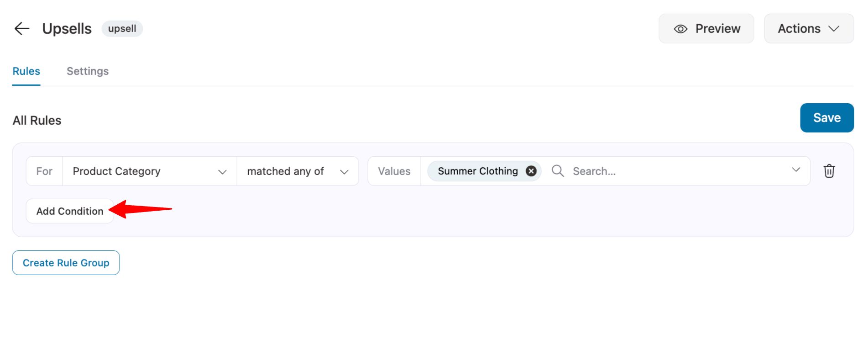Open the Preview with the eye button
Viewport: 868px width, 345px height.
point(706,29)
